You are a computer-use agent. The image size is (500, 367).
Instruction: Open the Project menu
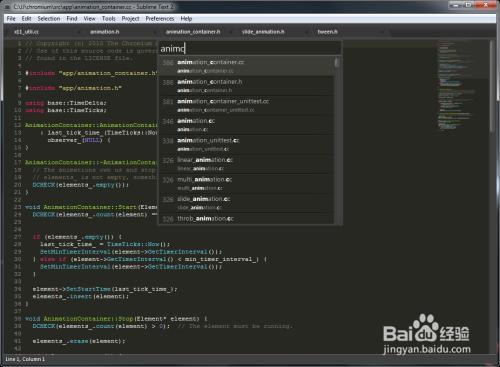pyautogui.click(x=130, y=19)
